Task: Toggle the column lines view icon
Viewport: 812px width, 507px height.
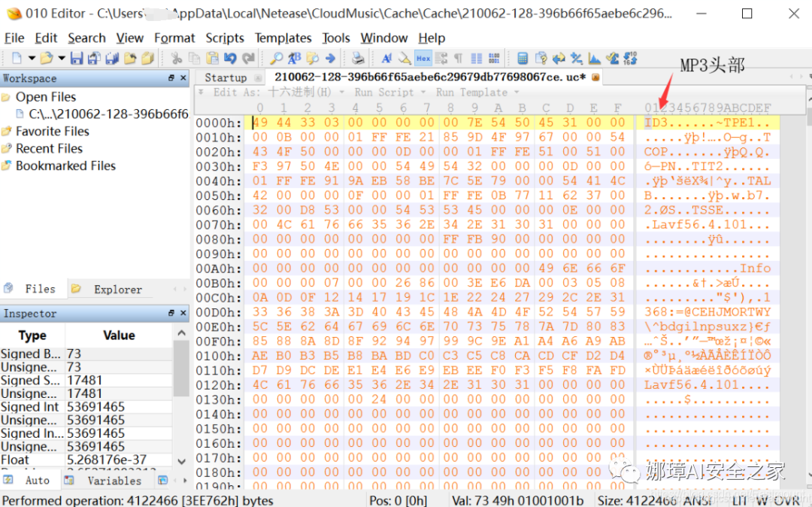Action: 477,58
